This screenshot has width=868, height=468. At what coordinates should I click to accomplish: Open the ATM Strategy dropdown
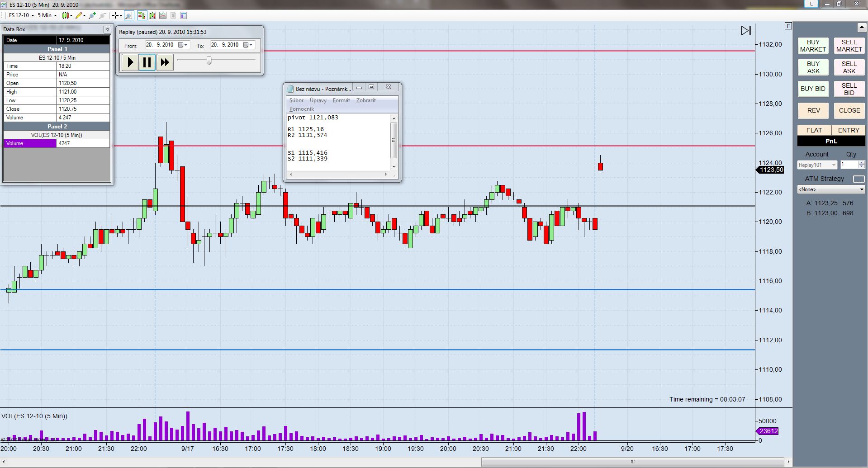click(x=831, y=189)
